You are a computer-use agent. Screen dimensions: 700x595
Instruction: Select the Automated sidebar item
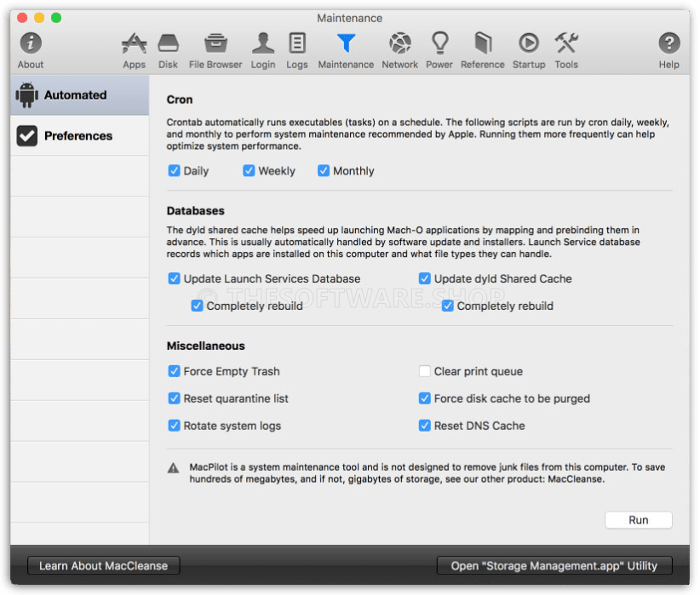click(x=79, y=94)
